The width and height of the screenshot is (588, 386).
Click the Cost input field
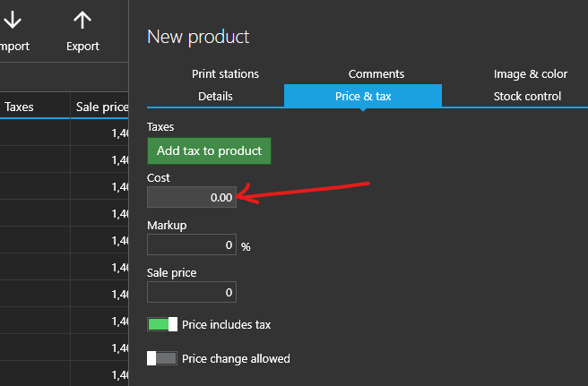(192, 196)
